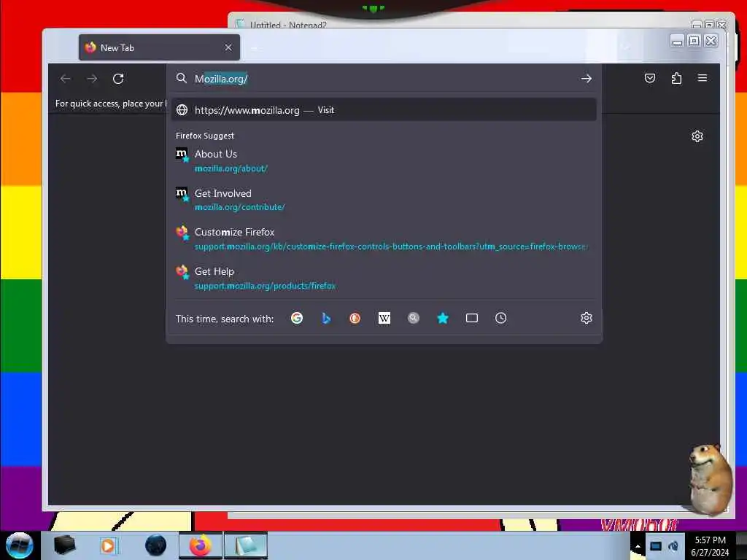The image size is (747, 560).
Task: Open the new tab personalize gear icon
Action: coord(697,136)
